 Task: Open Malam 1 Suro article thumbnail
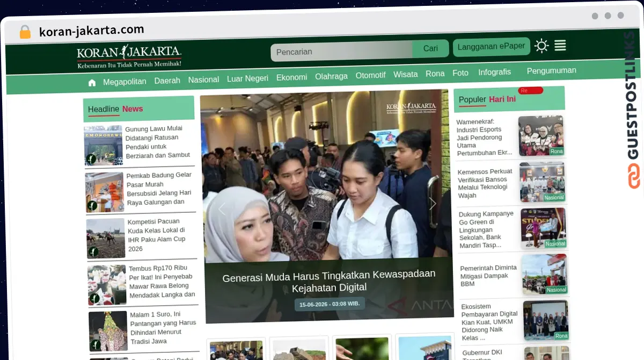pos(108,331)
